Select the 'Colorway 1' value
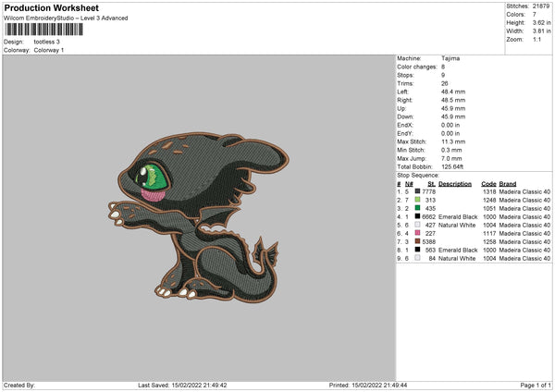 click(x=49, y=50)
